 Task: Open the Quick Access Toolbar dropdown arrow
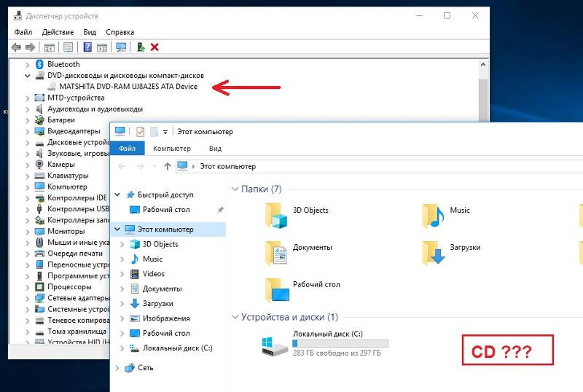point(165,132)
